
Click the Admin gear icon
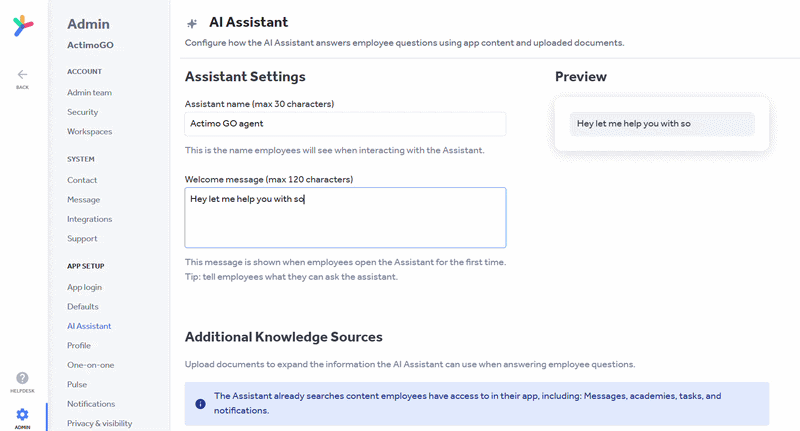tap(22, 414)
